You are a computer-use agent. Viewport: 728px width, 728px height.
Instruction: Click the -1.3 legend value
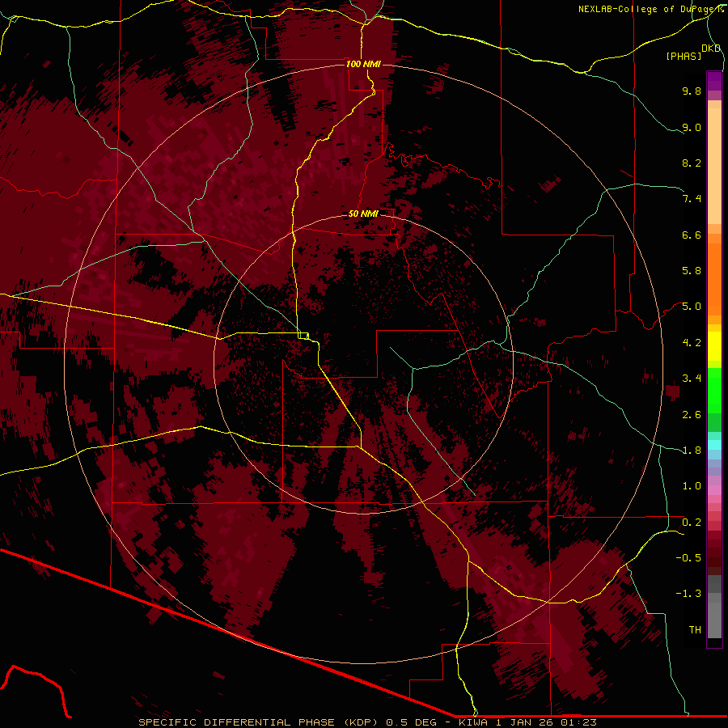coord(688,594)
